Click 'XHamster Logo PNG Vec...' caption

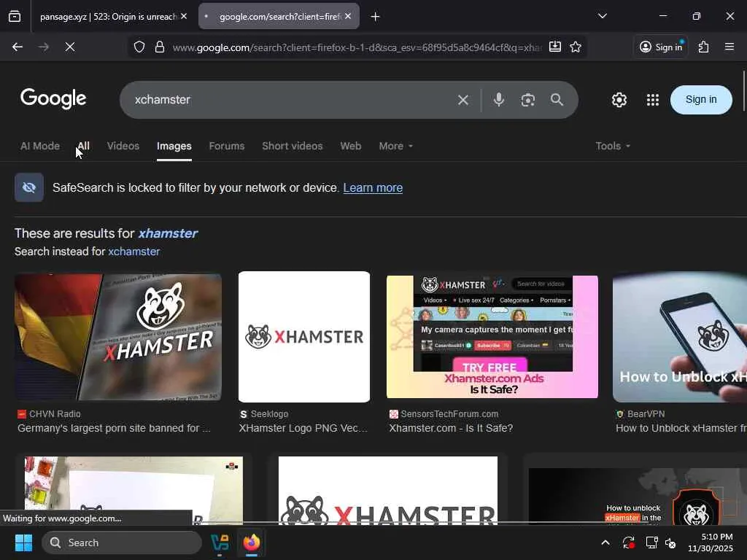tap(303, 428)
